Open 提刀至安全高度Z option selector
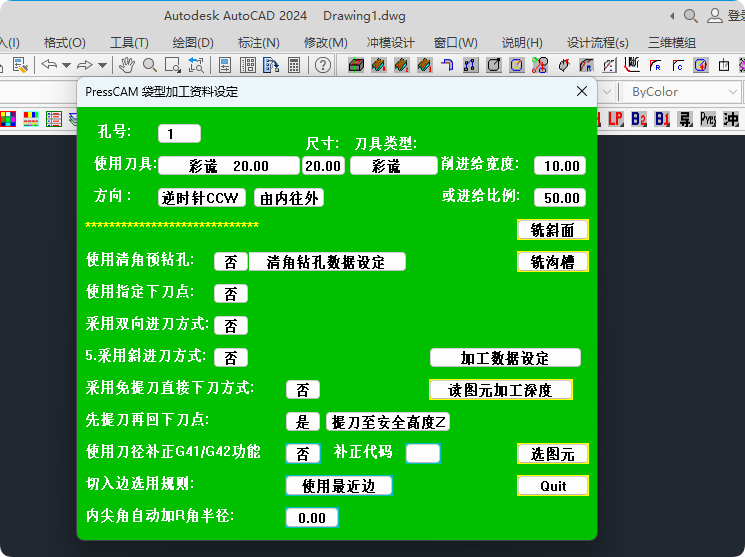745x557 pixels. [388, 422]
